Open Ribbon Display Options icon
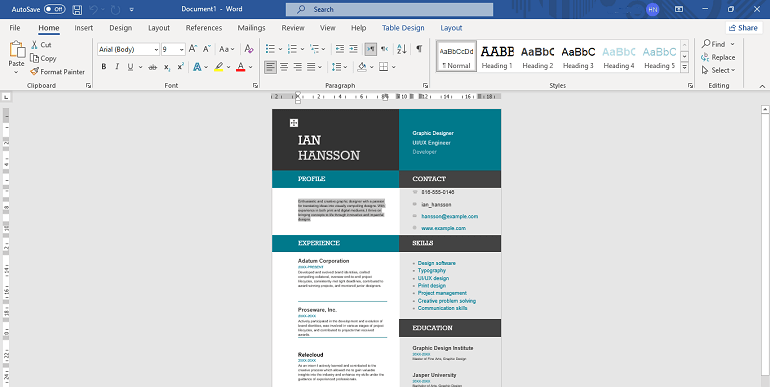Screen dimensions: 770x387 tap(679, 9)
